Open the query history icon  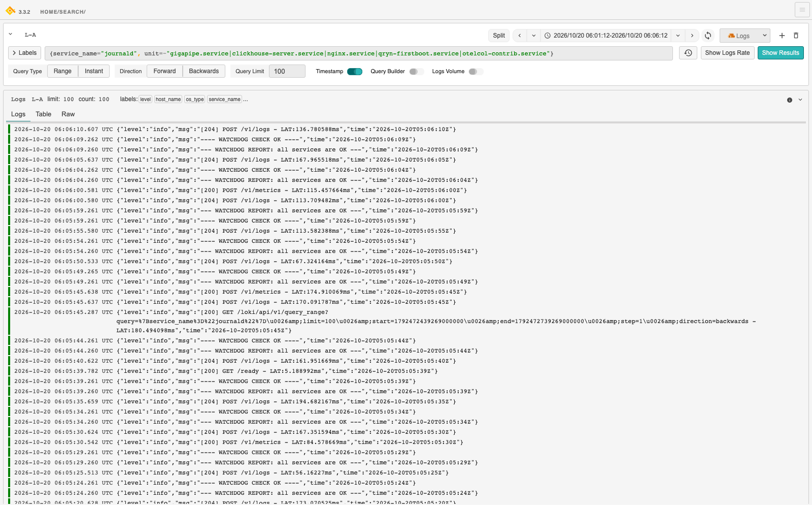click(x=688, y=53)
